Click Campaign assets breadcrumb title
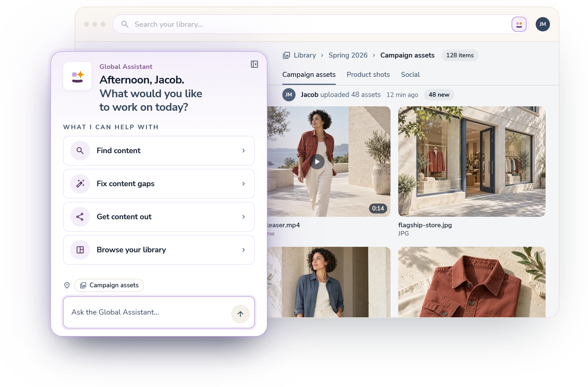Viewport: 588px width, 387px height. pos(407,55)
